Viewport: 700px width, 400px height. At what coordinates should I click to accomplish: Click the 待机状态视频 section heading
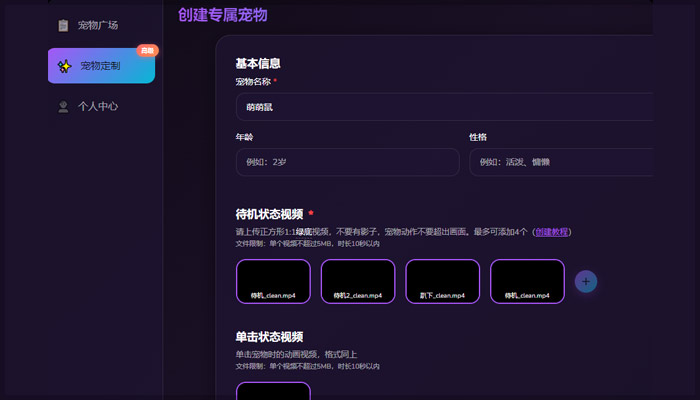[269, 214]
